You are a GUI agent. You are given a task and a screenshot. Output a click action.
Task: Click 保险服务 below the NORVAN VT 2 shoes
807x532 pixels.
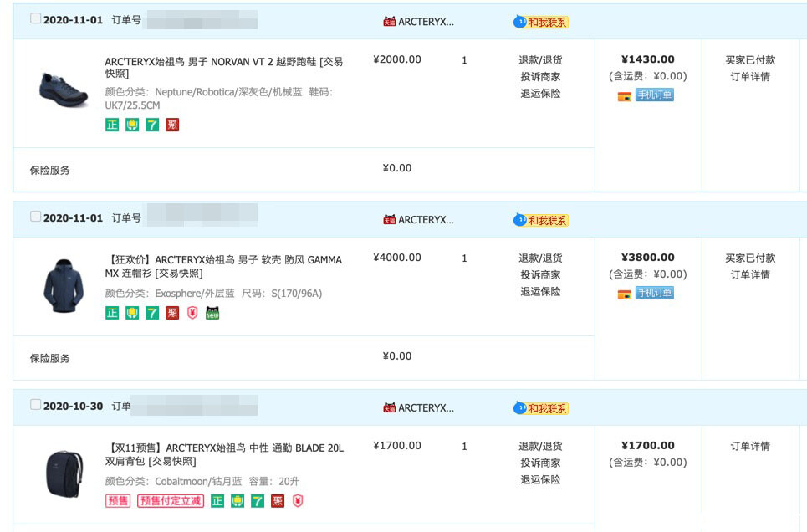click(x=49, y=171)
